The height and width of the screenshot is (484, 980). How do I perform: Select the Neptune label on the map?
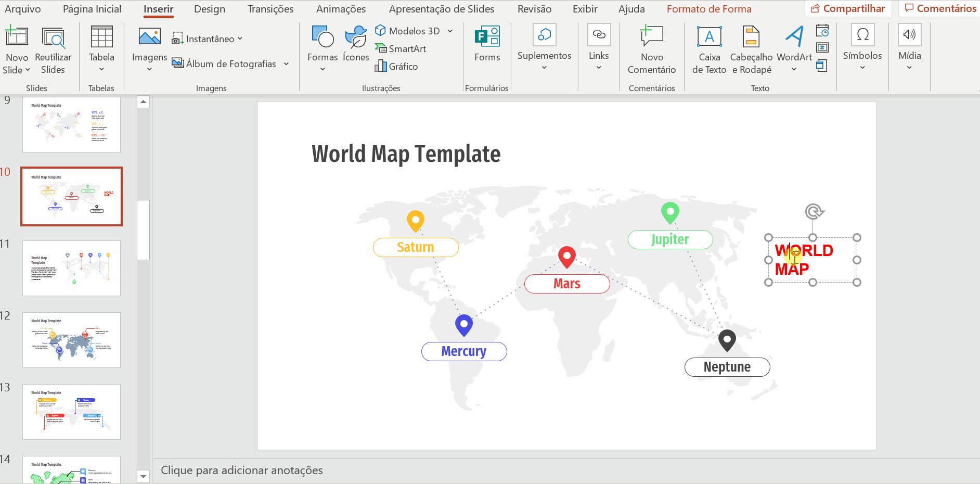pyautogui.click(x=727, y=367)
